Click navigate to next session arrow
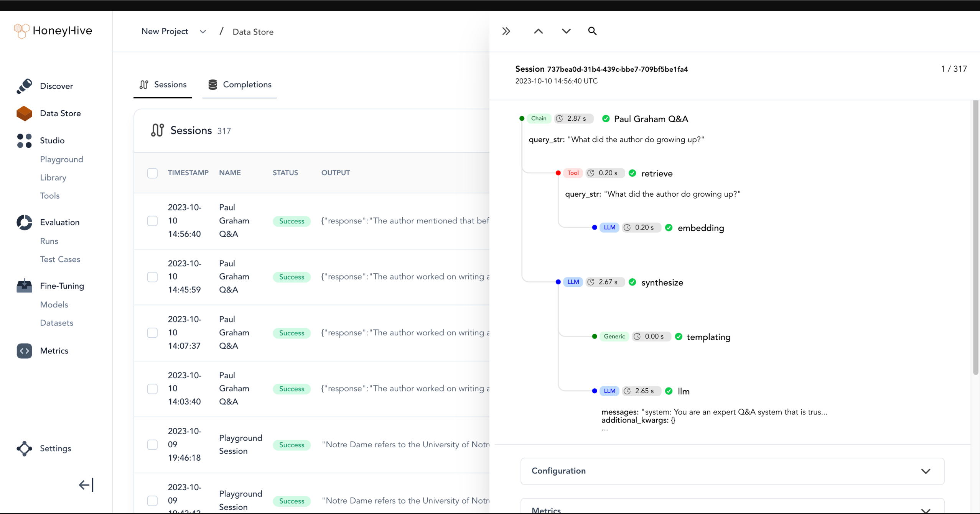The width and height of the screenshot is (980, 514). 565,30
